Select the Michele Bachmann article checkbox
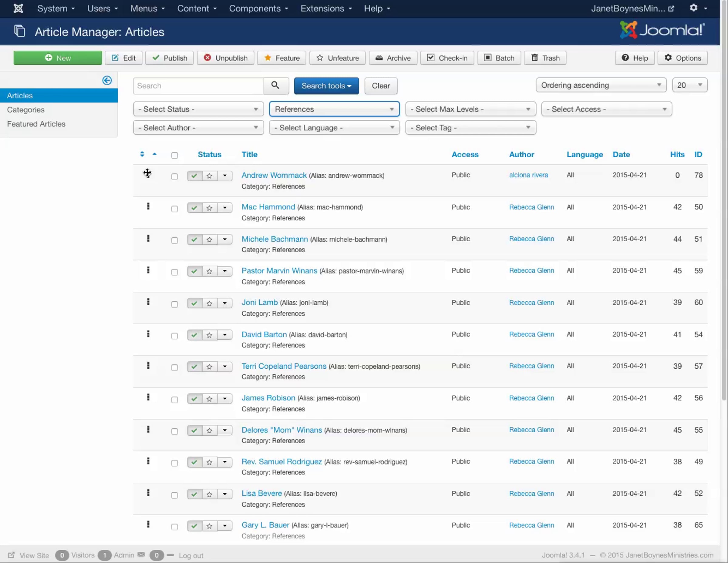 pos(175,240)
